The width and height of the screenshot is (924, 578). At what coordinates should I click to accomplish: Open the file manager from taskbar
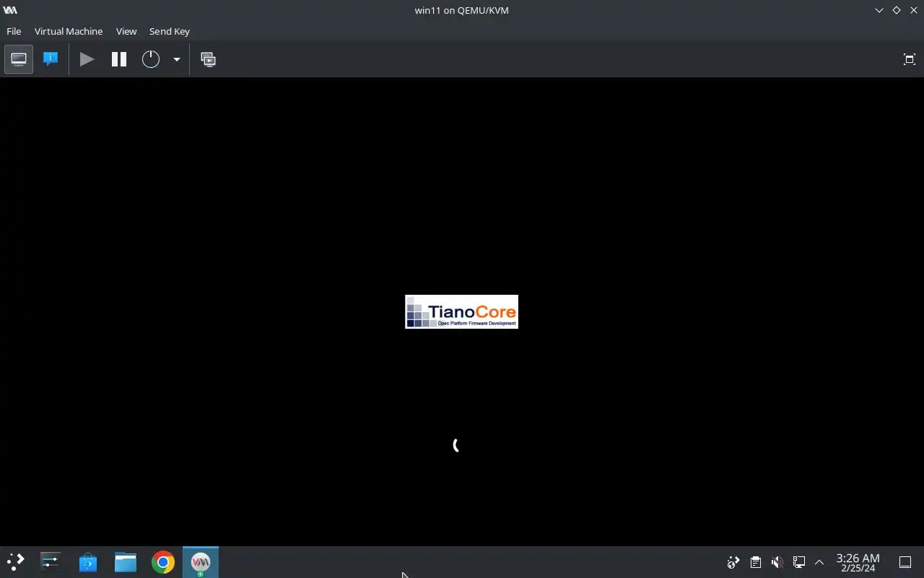point(126,562)
